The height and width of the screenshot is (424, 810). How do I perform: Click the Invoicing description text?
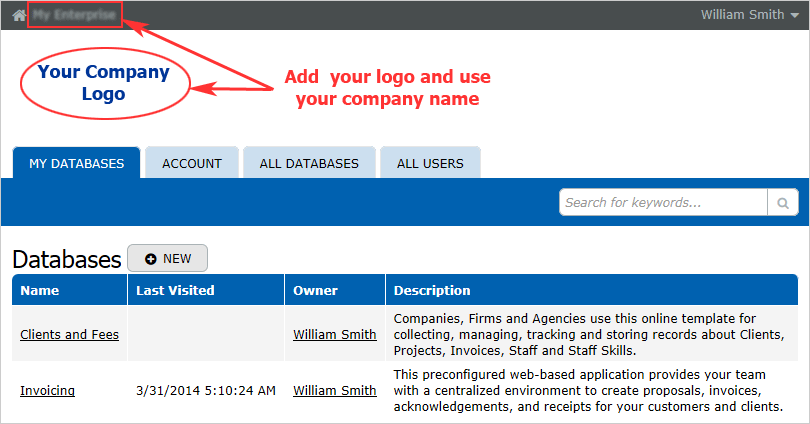pyautogui.click(x=588, y=390)
